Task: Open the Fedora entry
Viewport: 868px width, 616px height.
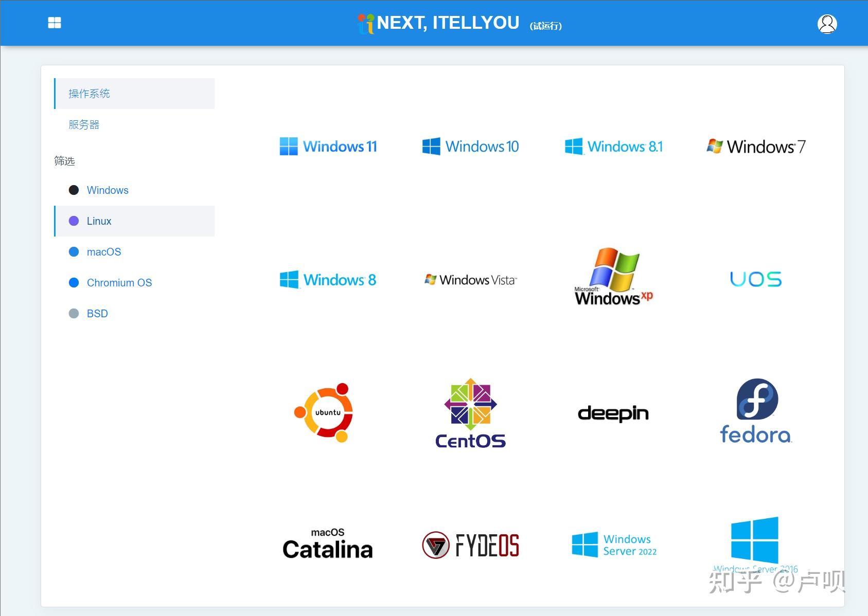Action: [x=756, y=411]
